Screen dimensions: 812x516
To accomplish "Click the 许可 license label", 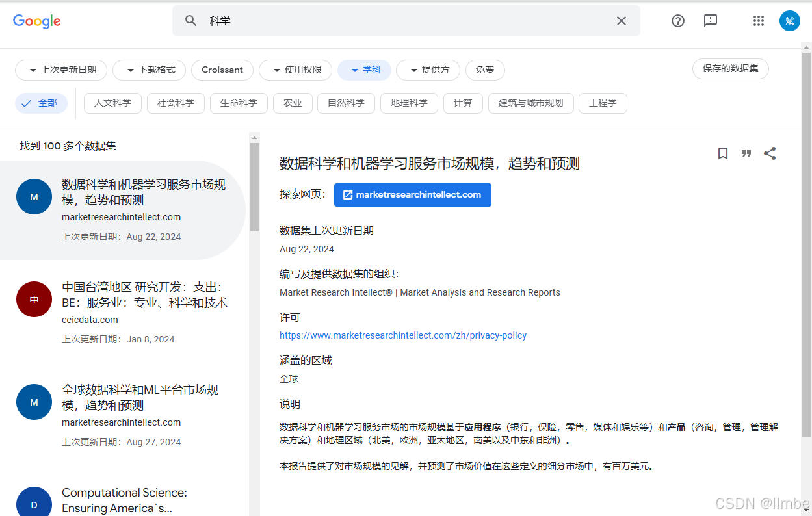I will [290, 317].
